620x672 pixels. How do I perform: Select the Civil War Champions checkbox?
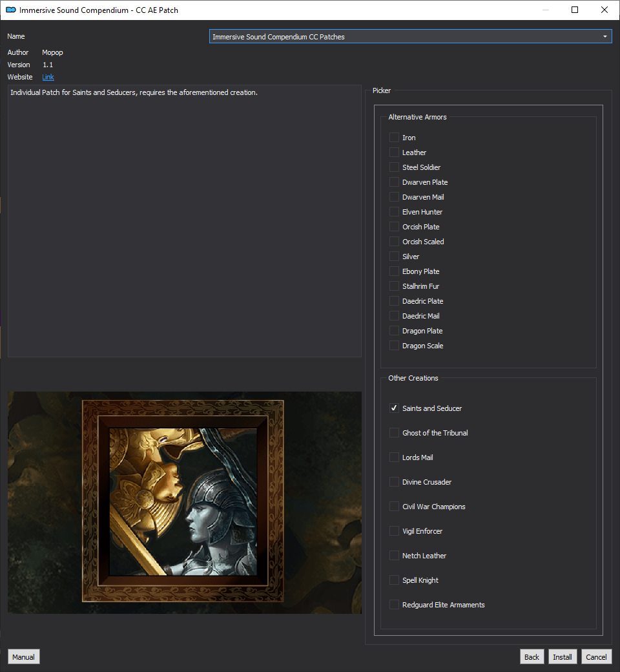click(x=394, y=507)
